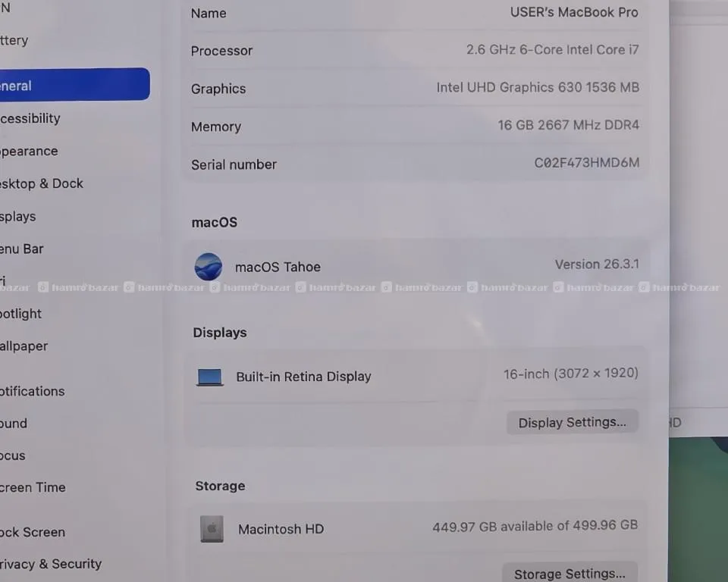Click the Graphics label
Viewport: 728px width, 582px height.
218,89
